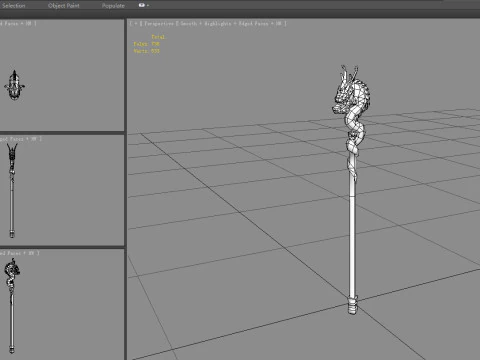Switch to the Populate ribbon tab
The image size is (480, 360).
[113, 6]
